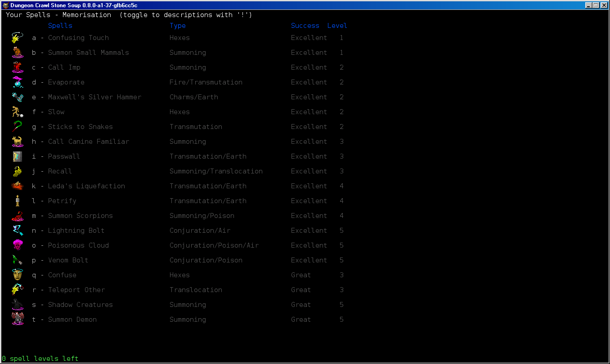This screenshot has height=364, width=610.
Task: Pick the Summon Demon spell name
Action: (x=72, y=320)
